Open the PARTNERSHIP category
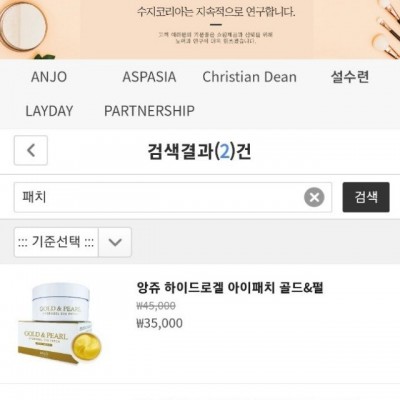Viewport: 400px width, 400px height. (x=149, y=111)
